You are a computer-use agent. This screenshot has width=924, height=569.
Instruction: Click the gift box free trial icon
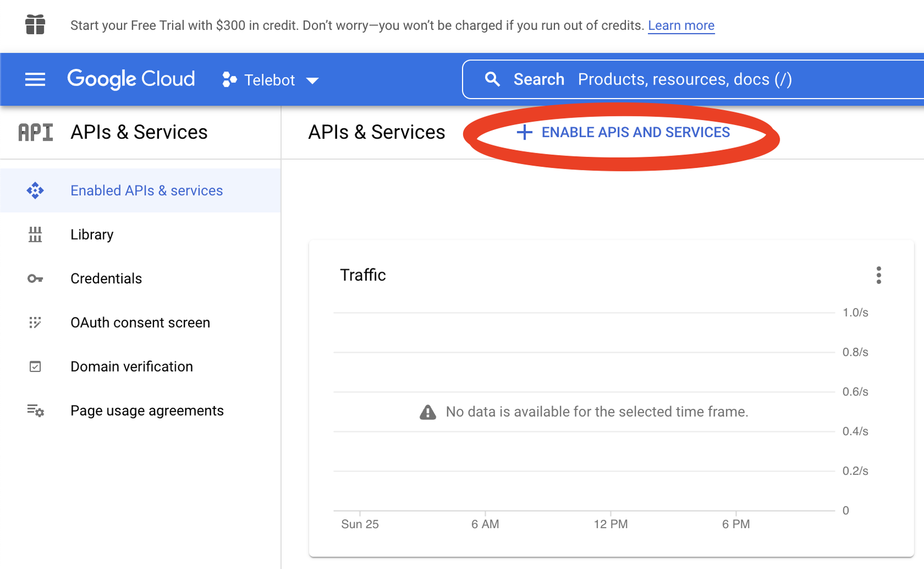pyautogui.click(x=35, y=25)
